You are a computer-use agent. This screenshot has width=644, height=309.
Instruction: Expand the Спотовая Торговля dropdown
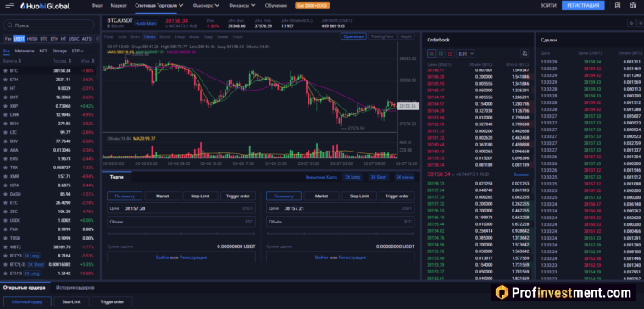(158, 6)
